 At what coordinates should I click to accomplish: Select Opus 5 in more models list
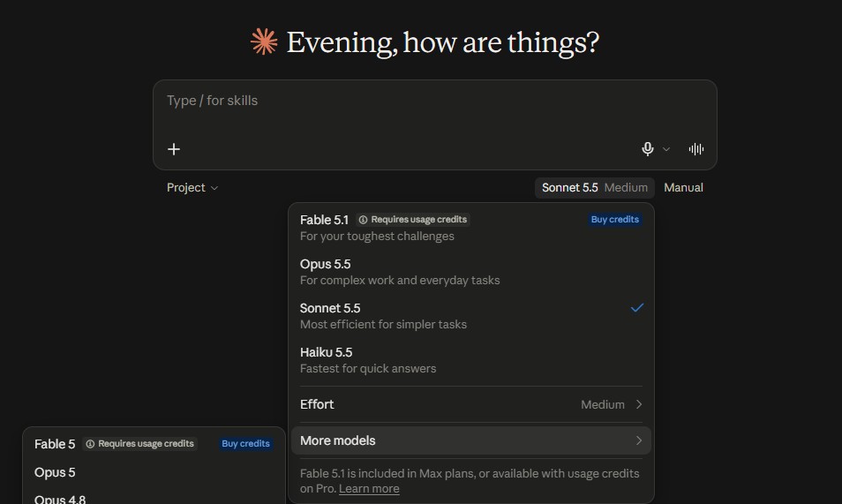[154, 472]
